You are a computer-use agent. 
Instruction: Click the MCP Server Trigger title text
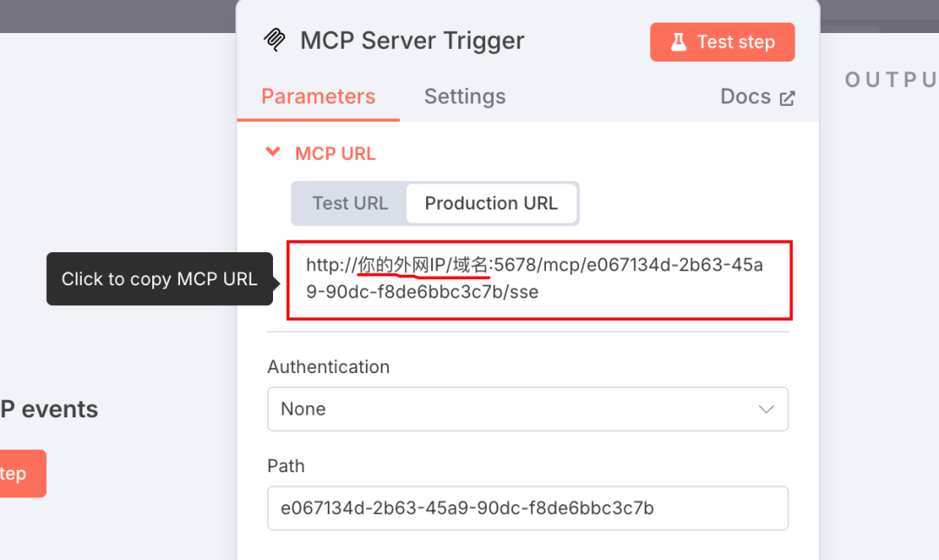412,41
